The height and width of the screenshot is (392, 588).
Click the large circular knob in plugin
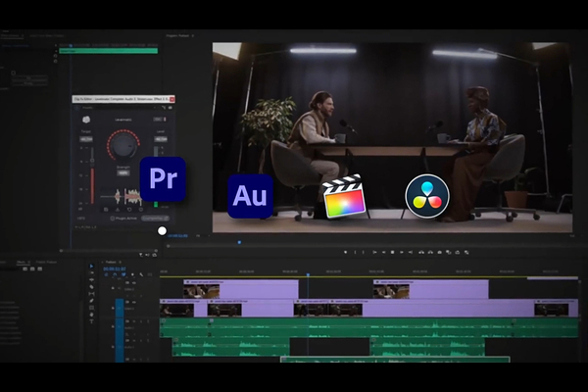click(123, 146)
